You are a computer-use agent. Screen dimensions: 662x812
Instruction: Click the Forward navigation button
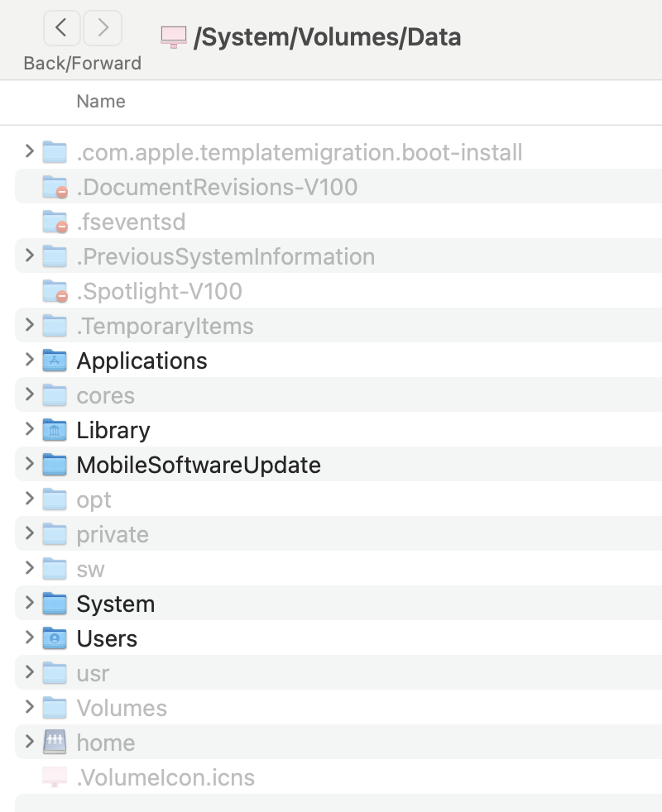point(102,27)
